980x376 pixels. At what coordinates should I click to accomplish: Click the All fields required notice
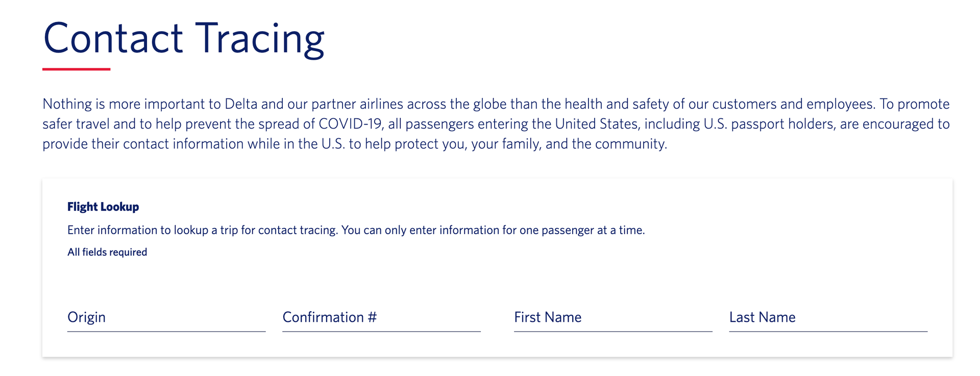pos(107,252)
